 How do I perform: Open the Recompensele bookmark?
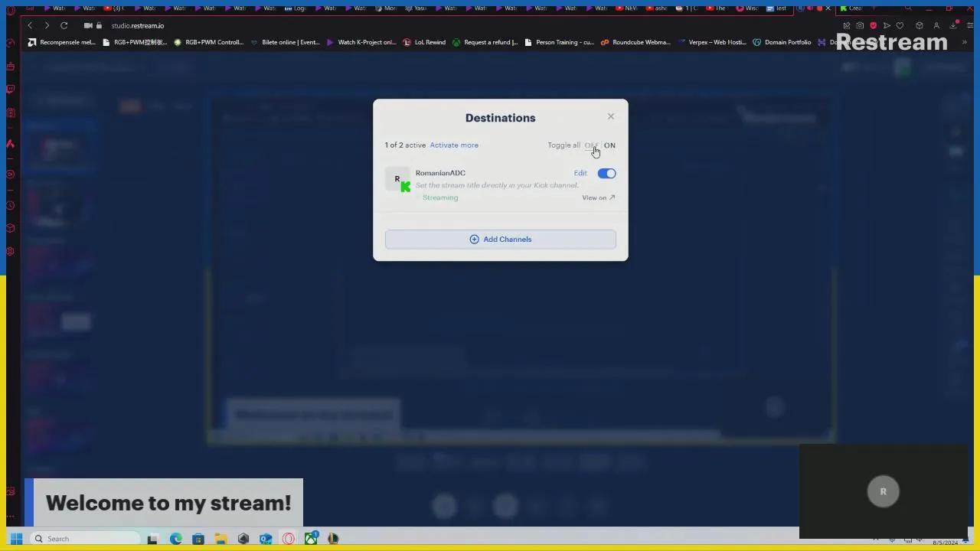coord(62,43)
